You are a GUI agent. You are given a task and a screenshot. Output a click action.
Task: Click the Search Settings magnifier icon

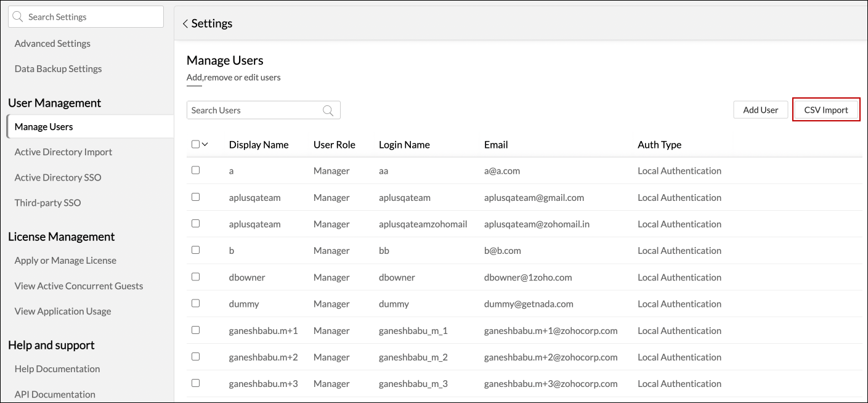18,17
